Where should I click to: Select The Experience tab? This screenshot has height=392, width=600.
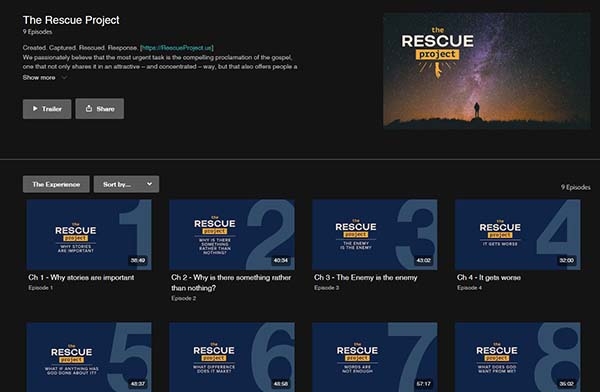click(x=56, y=184)
